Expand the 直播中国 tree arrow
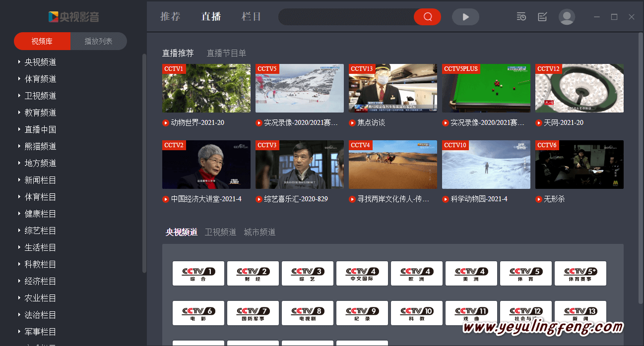The height and width of the screenshot is (346, 644). (19, 129)
